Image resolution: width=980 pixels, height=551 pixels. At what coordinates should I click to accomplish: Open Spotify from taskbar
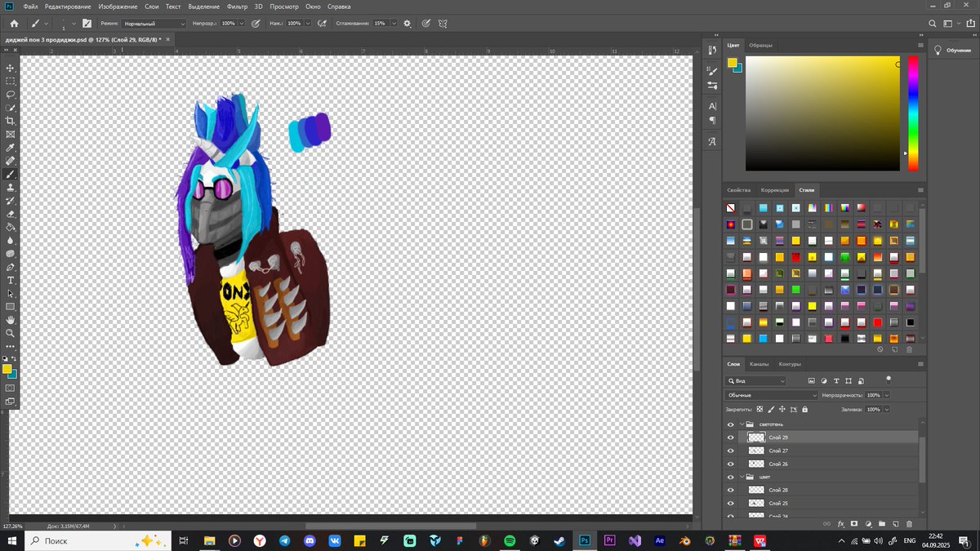tap(510, 540)
